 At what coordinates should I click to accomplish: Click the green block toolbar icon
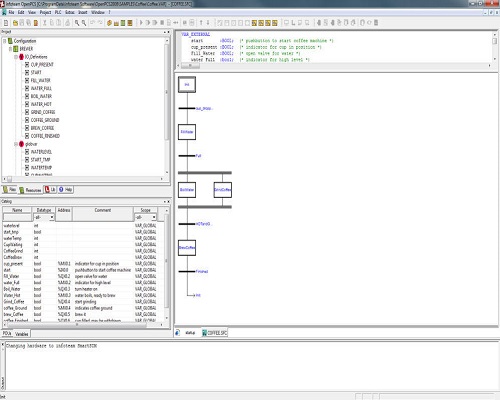(x=123, y=23)
